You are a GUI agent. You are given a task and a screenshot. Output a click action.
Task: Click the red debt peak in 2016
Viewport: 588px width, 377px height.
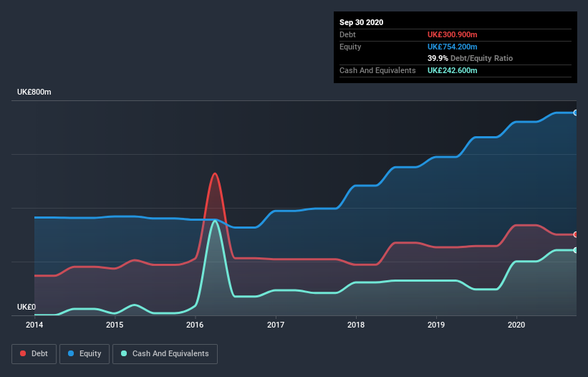(x=214, y=173)
